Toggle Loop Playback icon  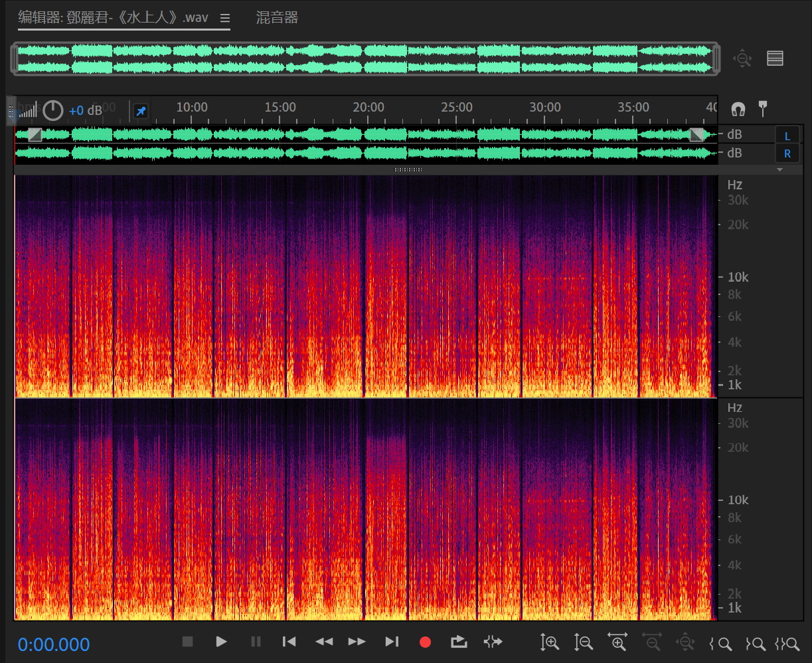coord(459,642)
